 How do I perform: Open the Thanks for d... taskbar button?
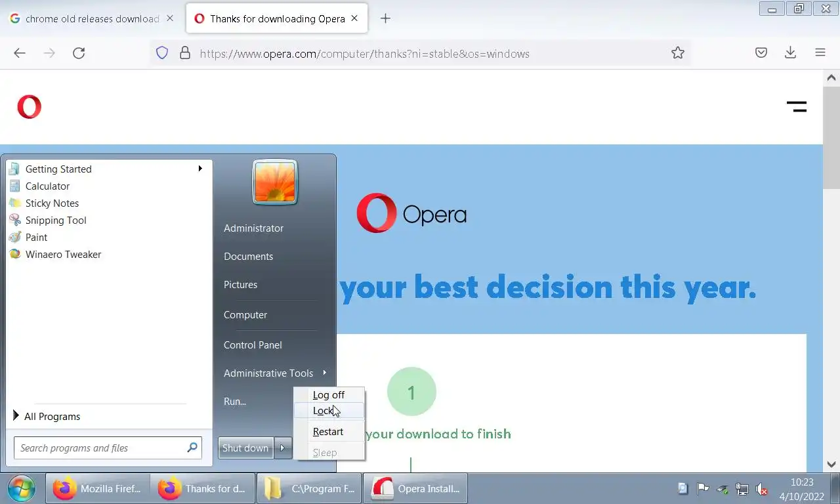tap(203, 488)
